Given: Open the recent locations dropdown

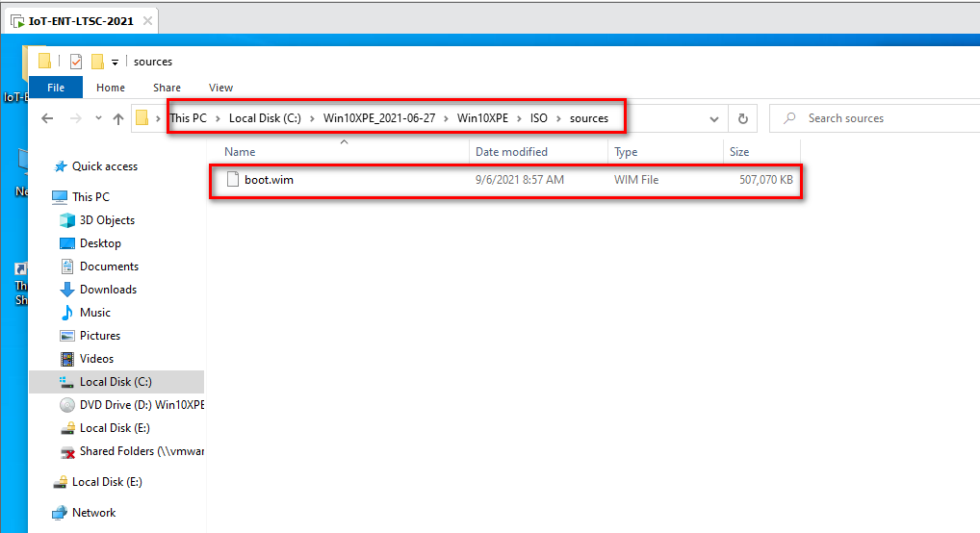Looking at the screenshot, I should coord(98,118).
